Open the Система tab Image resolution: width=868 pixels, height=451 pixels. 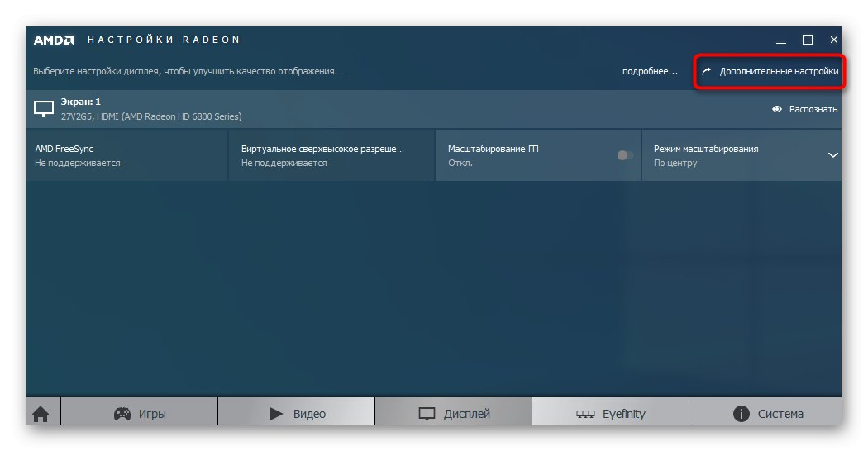click(765, 413)
